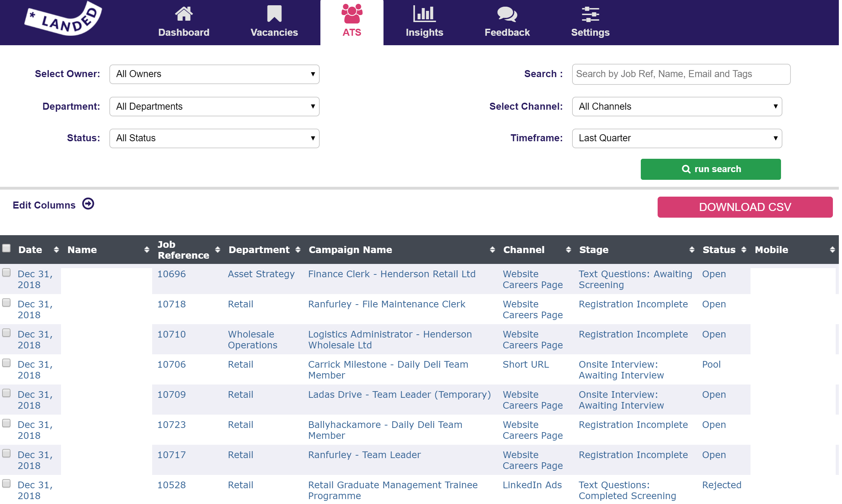Check the row for job 10696
Viewport: 842px width, 504px height.
point(6,273)
